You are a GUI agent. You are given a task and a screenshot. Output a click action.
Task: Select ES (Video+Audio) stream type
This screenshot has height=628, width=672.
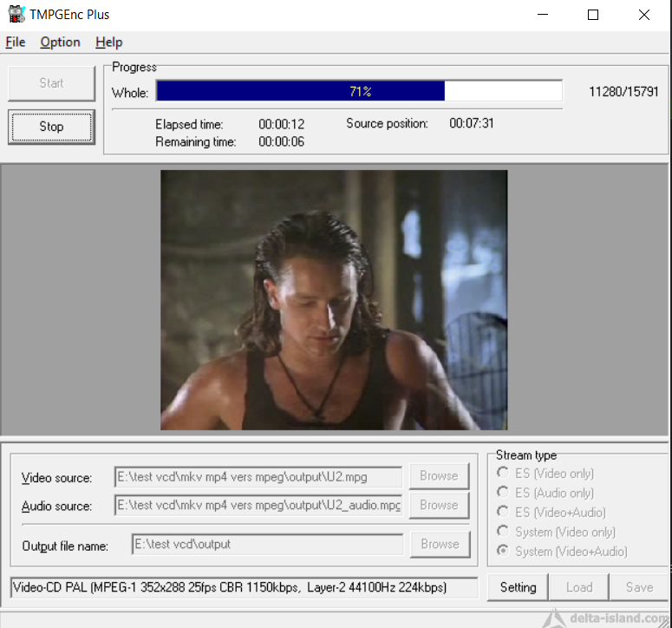pos(551,513)
